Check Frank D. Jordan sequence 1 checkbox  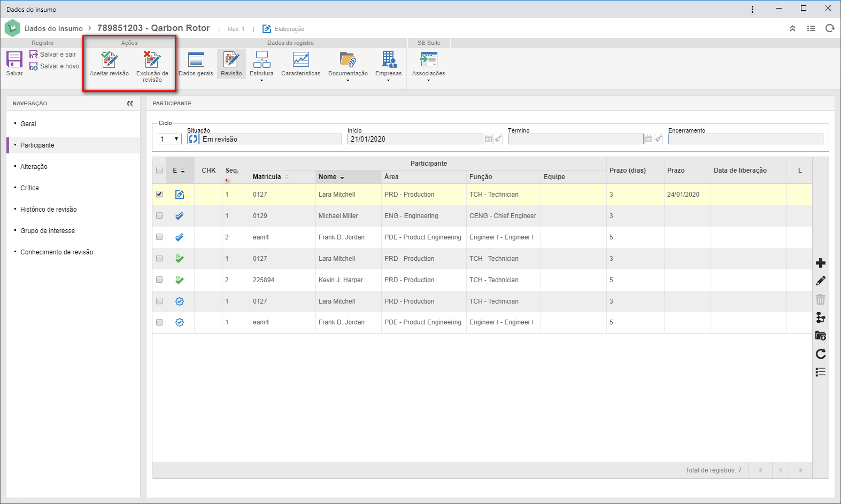[x=159, y=322]
